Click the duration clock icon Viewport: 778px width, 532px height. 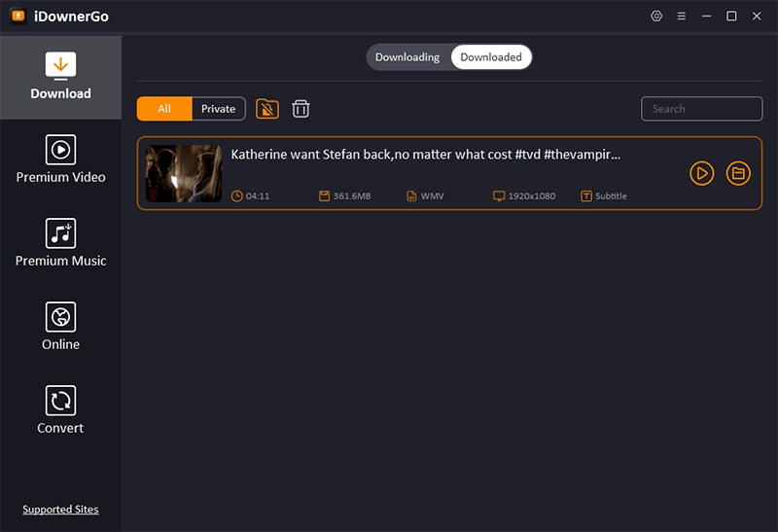click(237, 196)
